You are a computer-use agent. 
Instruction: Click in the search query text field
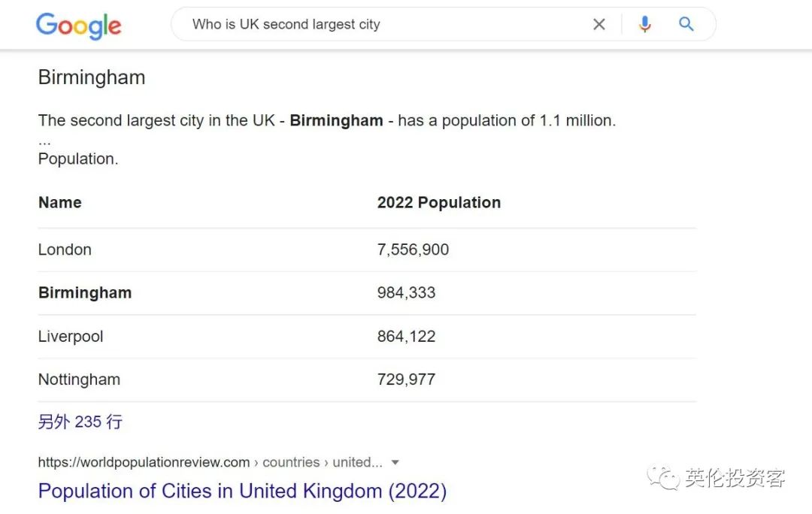376,25
